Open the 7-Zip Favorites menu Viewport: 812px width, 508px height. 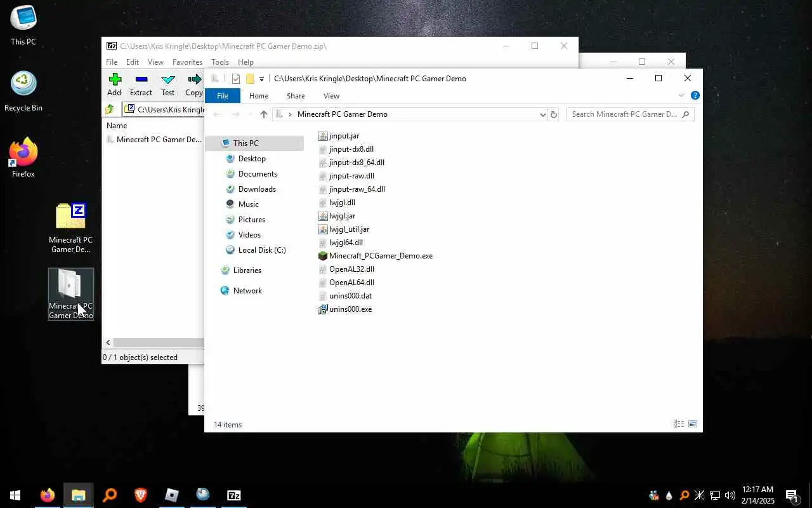point(187,62)
